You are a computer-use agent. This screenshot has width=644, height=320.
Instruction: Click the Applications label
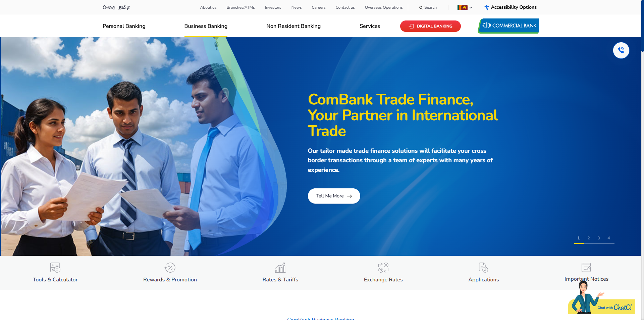pyautogui.click(x=484, y=280)
